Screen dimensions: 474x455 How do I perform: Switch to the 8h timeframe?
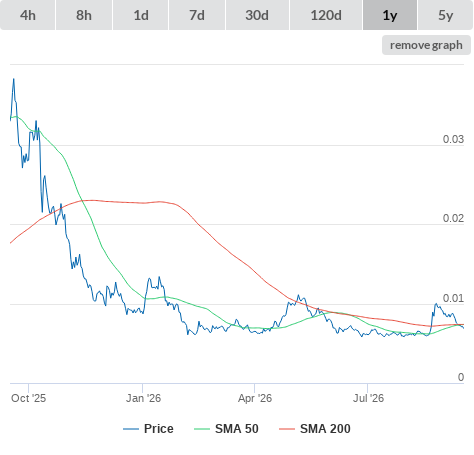coord(84,15)
